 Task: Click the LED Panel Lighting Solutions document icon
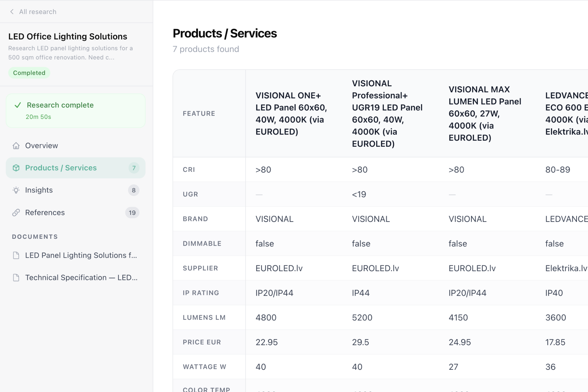tap(16, 255)
